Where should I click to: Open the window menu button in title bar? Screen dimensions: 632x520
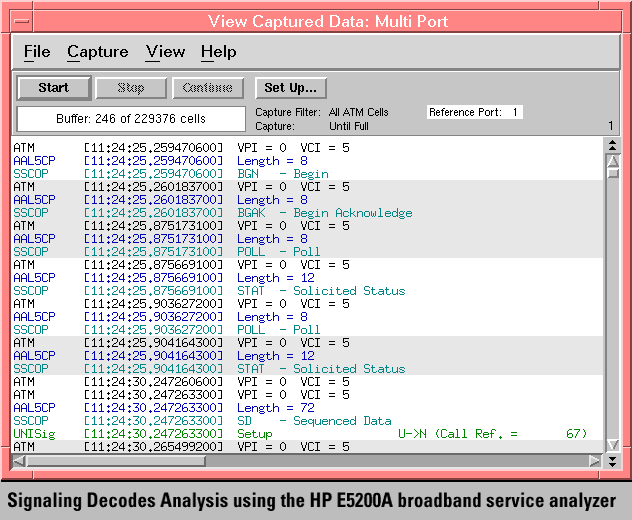[22, 20]
